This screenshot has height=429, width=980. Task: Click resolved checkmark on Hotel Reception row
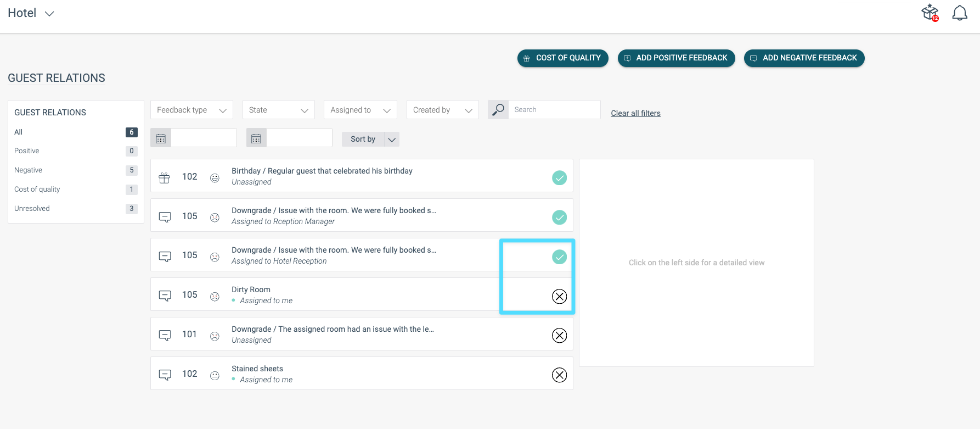[559, 257]
